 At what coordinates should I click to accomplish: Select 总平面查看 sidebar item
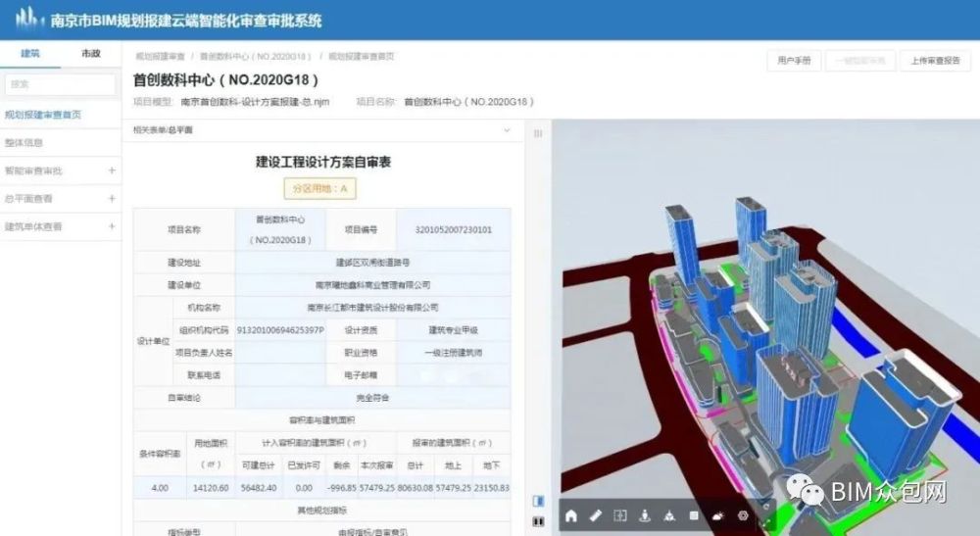coord(28,199)
